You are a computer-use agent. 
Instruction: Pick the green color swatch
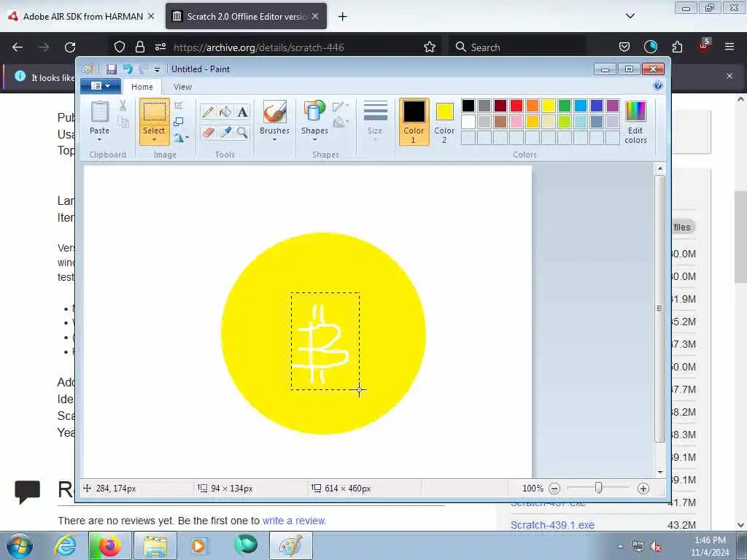(x=565, y=106)
